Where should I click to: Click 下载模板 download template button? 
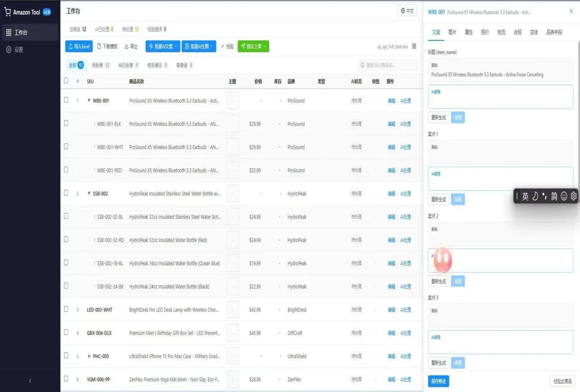coord(107,46)
